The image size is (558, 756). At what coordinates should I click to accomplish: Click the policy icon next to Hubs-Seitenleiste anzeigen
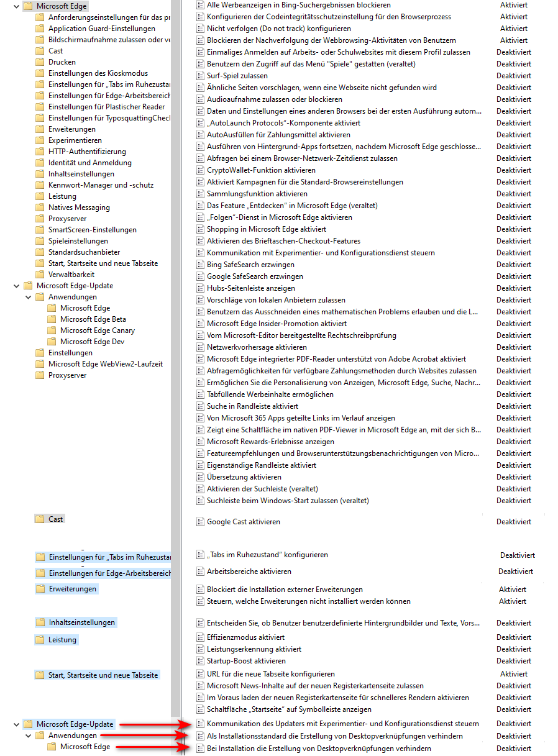coord(200,288)
